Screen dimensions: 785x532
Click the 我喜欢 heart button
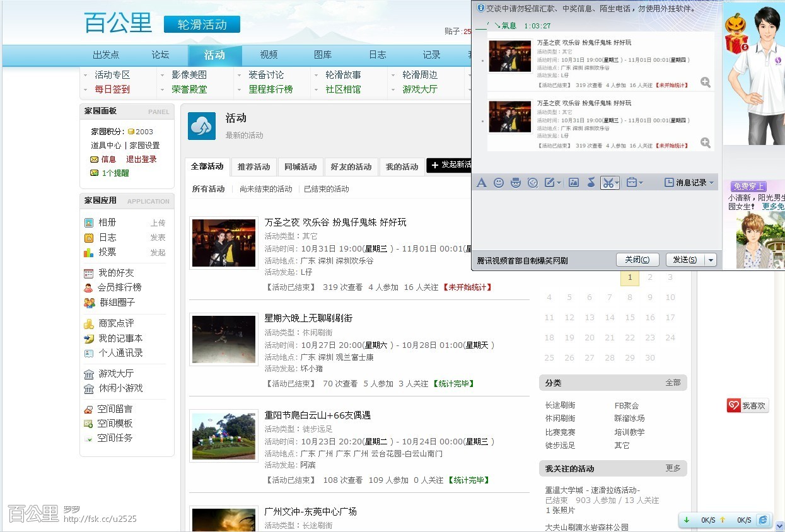point(748,406)
